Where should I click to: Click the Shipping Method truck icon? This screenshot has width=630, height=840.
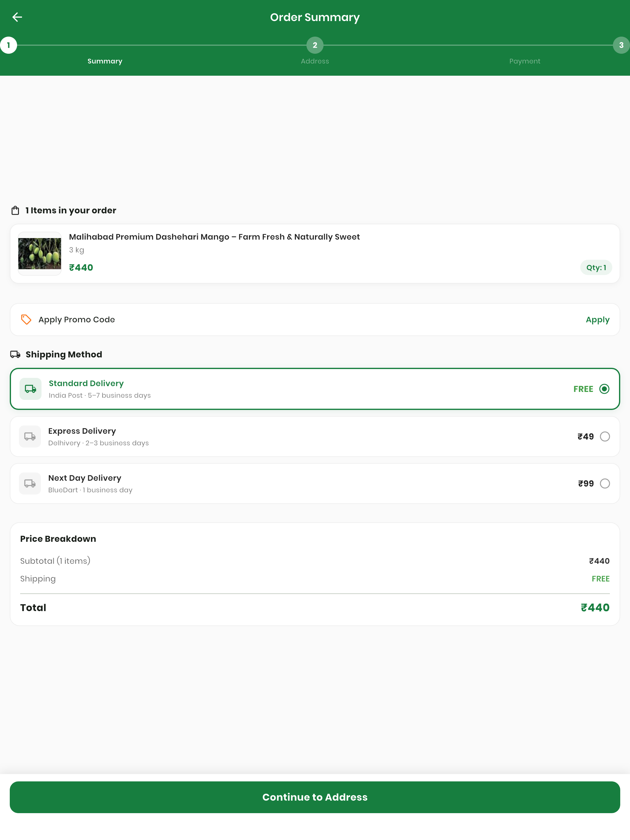coord(15,354)
